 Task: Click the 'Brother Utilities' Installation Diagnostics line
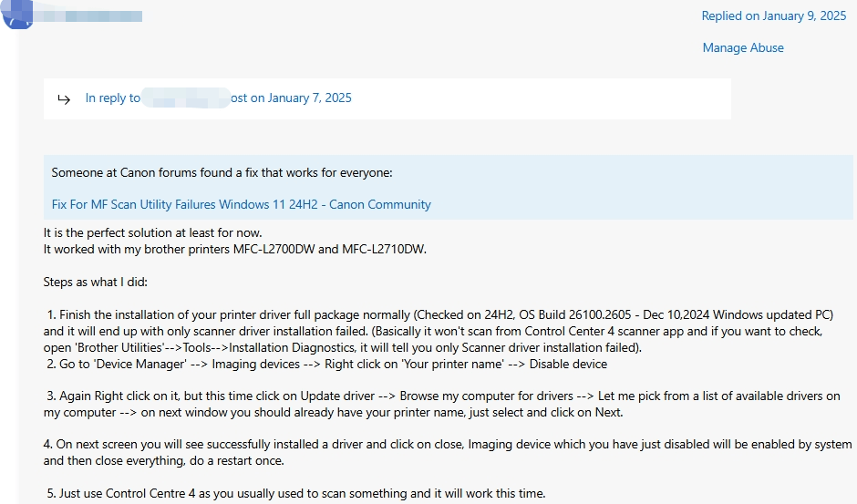[x=343, y=347]
